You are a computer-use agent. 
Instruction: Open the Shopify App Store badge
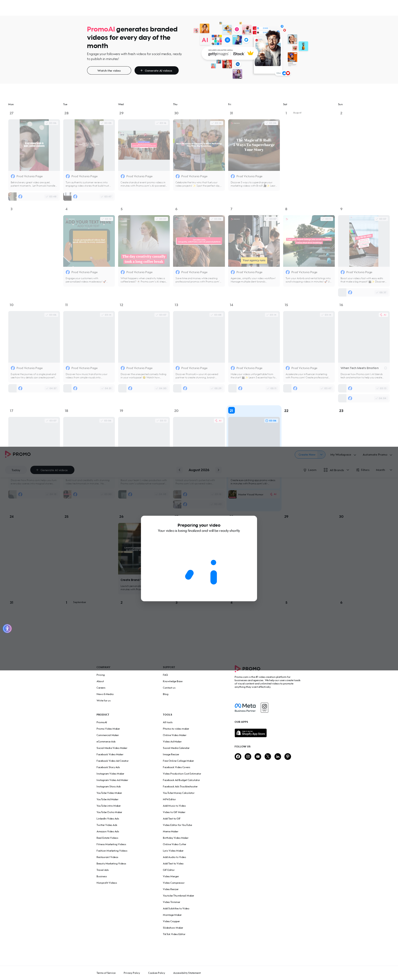coord(251,733)
